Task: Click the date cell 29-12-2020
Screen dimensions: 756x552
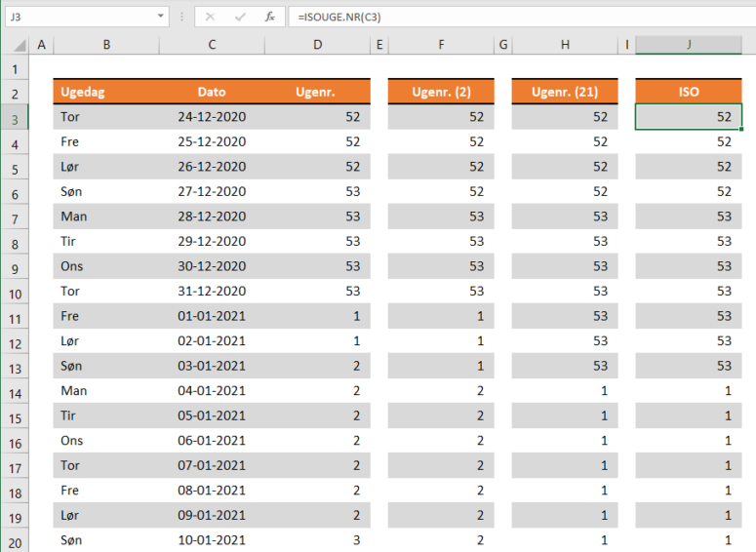Action: pos(212,241)
